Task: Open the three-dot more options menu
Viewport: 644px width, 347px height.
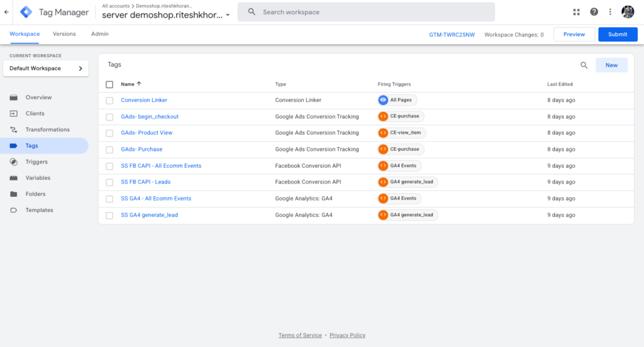Action: point(610,12)
